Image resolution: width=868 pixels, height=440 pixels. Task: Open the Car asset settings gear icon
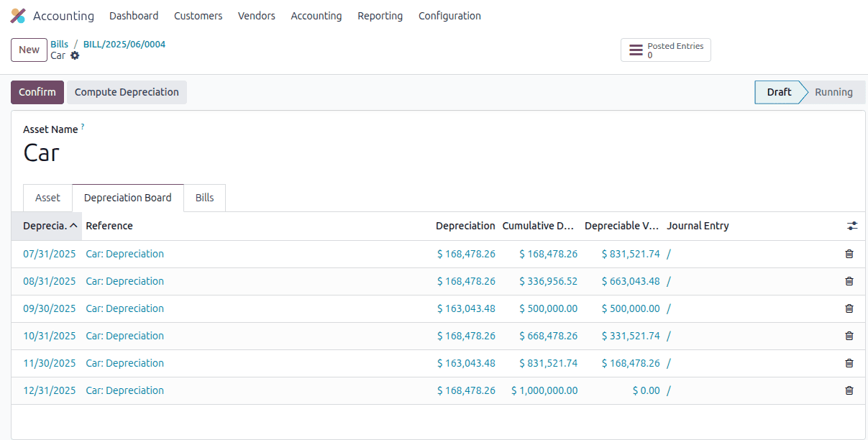(75, 55)
